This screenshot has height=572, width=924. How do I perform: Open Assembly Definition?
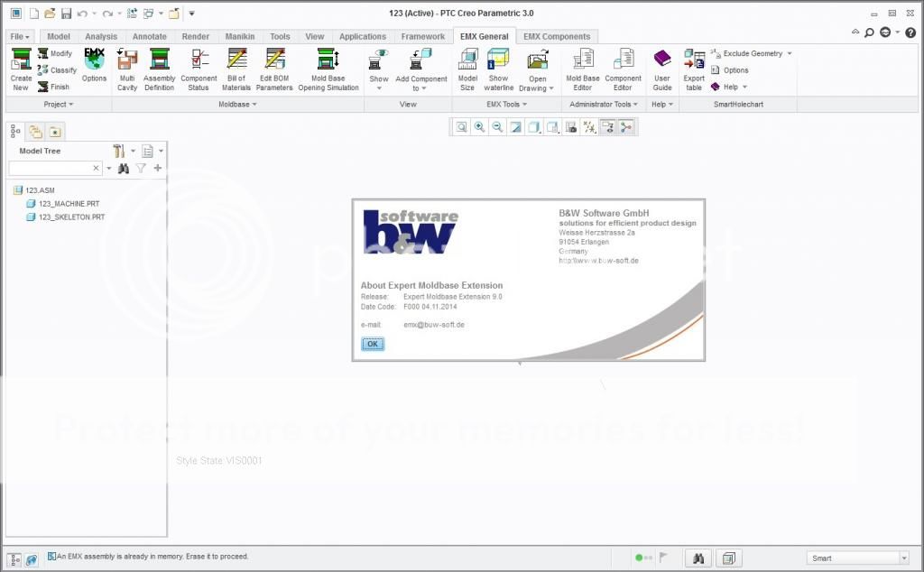coord(160,69)
